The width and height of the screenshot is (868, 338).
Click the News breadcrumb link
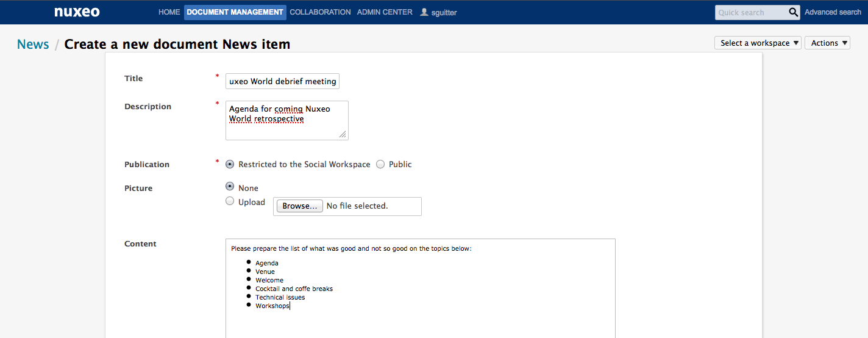click(33, 44)
